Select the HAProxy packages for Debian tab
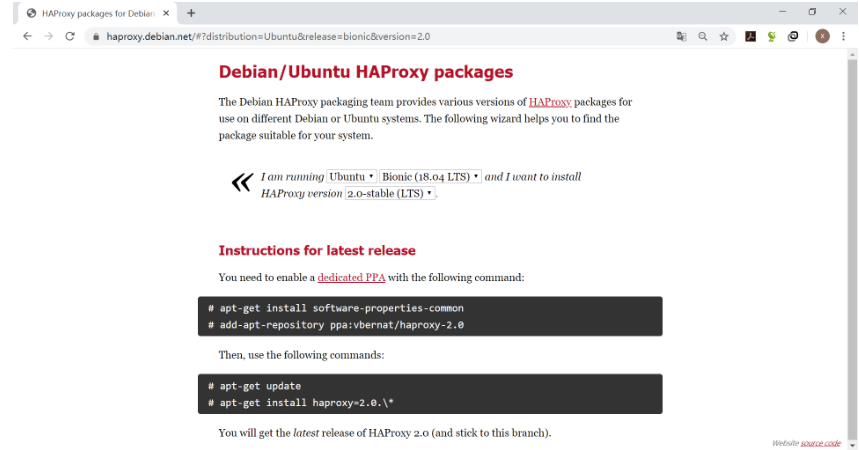Image resolution: width=859 pixels, height=450 pixels. pos(98,13)
